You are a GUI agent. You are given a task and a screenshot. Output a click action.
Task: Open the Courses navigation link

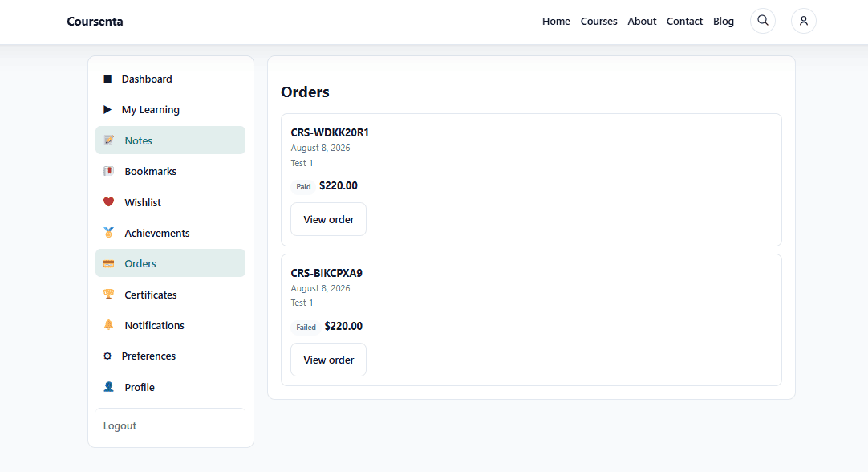[x=598, y=21]
